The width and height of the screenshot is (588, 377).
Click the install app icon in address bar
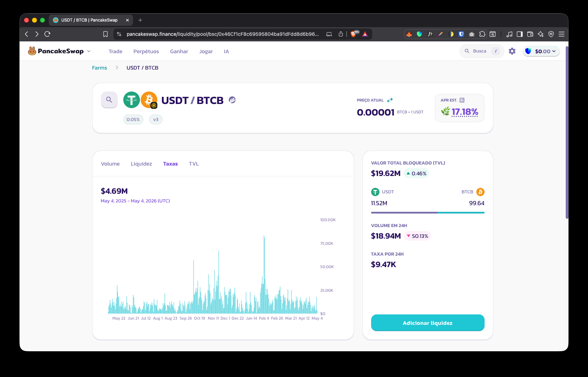point(329,34)
